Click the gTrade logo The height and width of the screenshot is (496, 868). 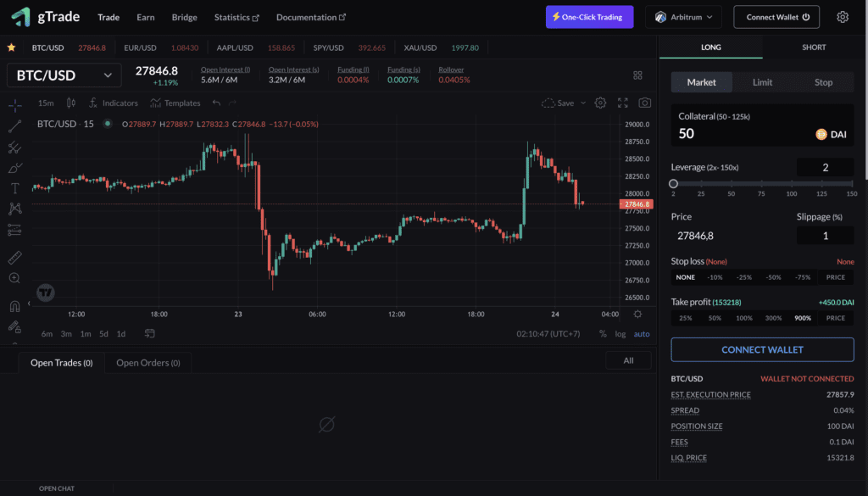[46, 17]
